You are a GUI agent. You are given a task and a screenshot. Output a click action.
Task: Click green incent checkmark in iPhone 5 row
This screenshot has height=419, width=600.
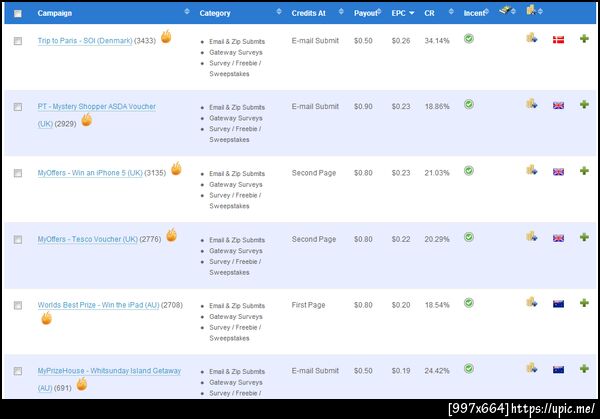pos(469,171)
